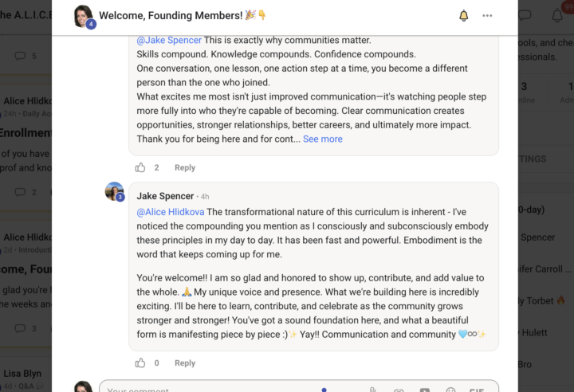Screen dimensions: 574x392
Task: Click post author avatar in header
Action: tap(83, 16)
